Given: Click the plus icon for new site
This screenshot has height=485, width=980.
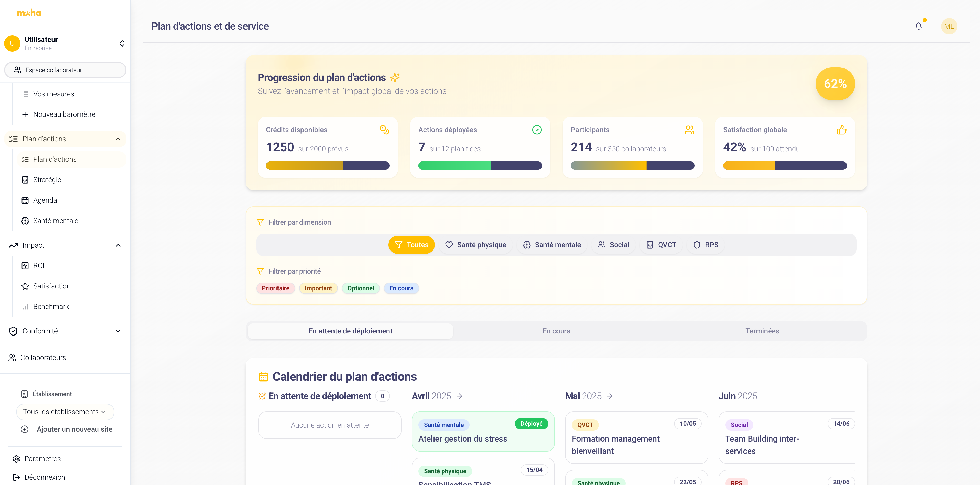Looking at the screenshot, I should click(x=25, y=429).
